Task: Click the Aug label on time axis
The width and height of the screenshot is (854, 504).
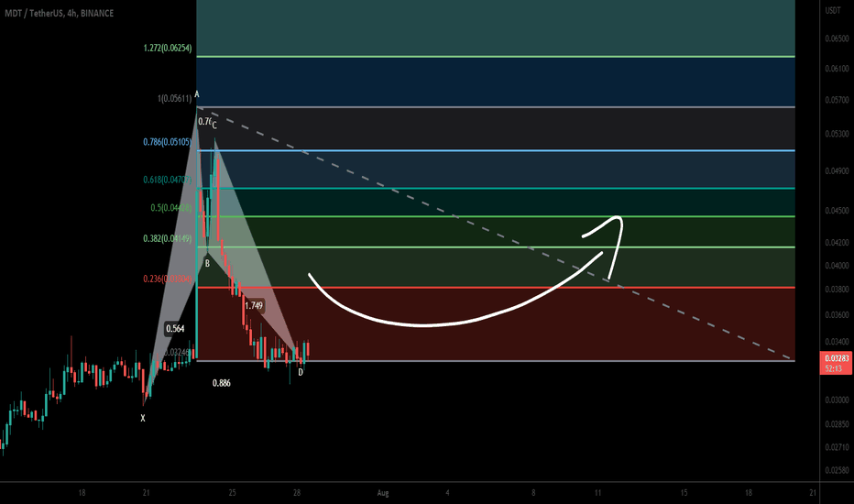Action: (383, 493)
